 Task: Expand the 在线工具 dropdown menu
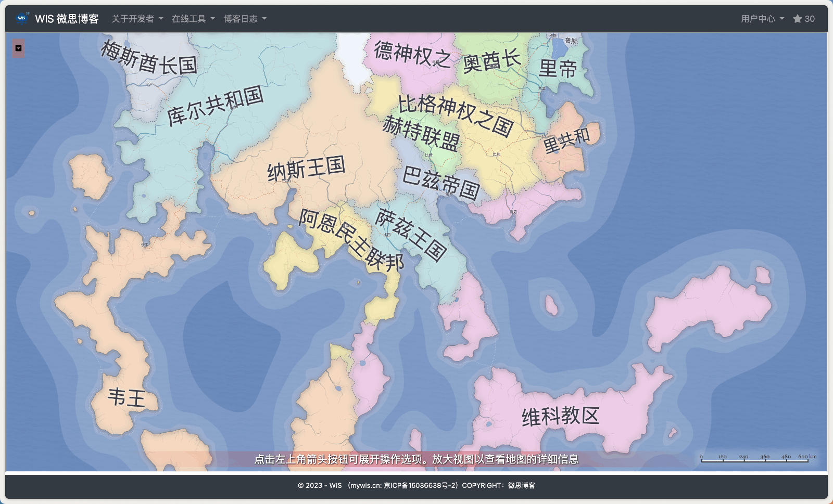tap(193, 19)
